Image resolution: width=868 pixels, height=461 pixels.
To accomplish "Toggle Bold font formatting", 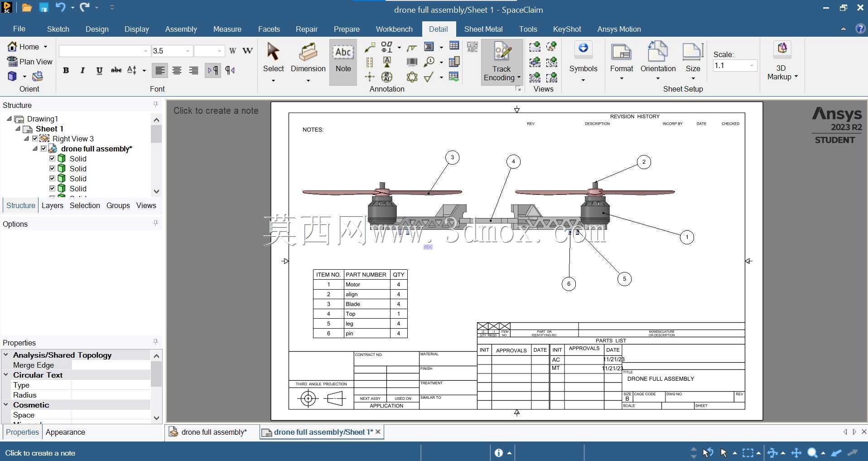I will [66, 70].
